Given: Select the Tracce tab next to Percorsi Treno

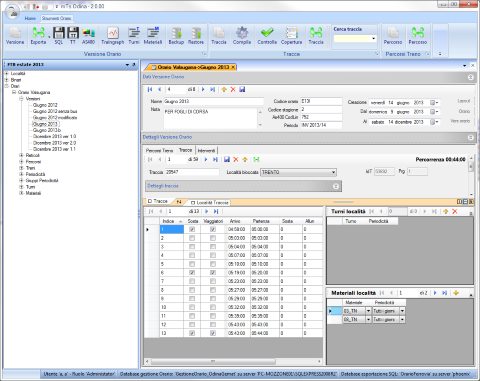Looking at the screenshot, I should (185, 150).
